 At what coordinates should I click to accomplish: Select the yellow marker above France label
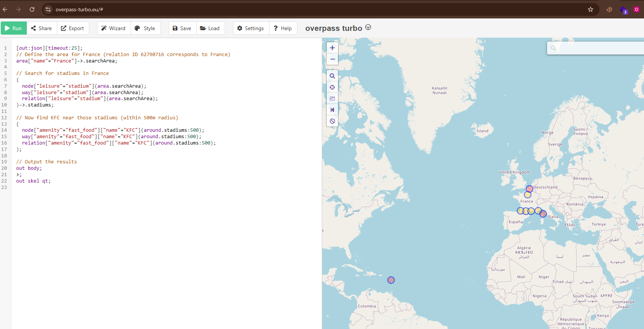[528, 195]
